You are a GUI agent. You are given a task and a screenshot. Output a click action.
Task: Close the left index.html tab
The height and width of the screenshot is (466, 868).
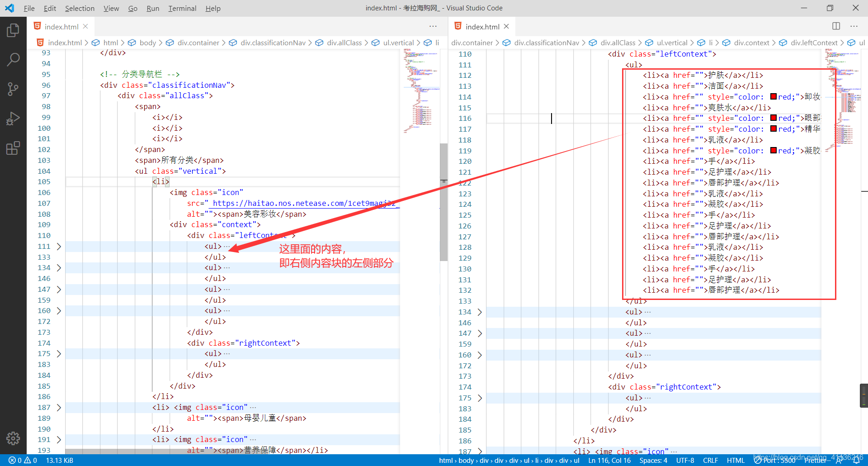click(85, 26)
